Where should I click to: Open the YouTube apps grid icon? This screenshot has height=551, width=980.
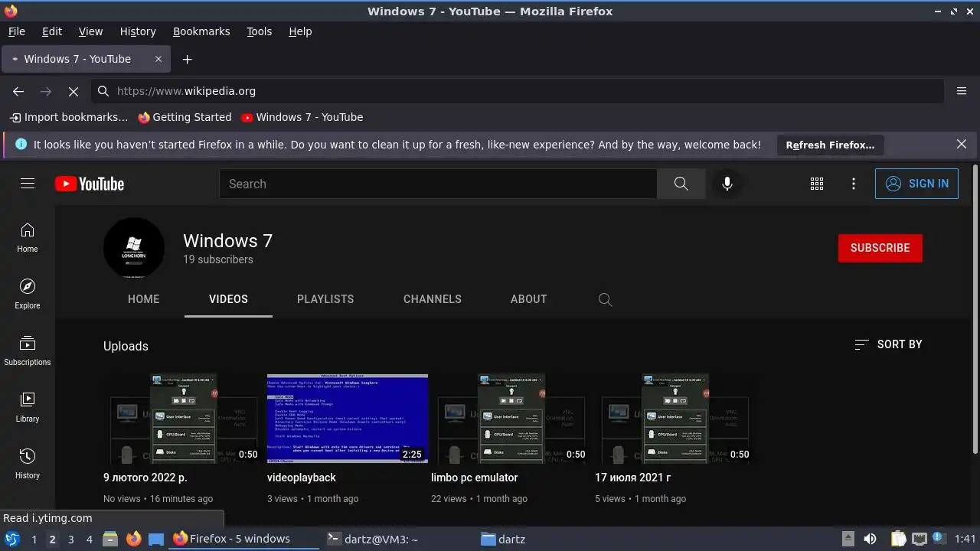[x=817, y=184]
